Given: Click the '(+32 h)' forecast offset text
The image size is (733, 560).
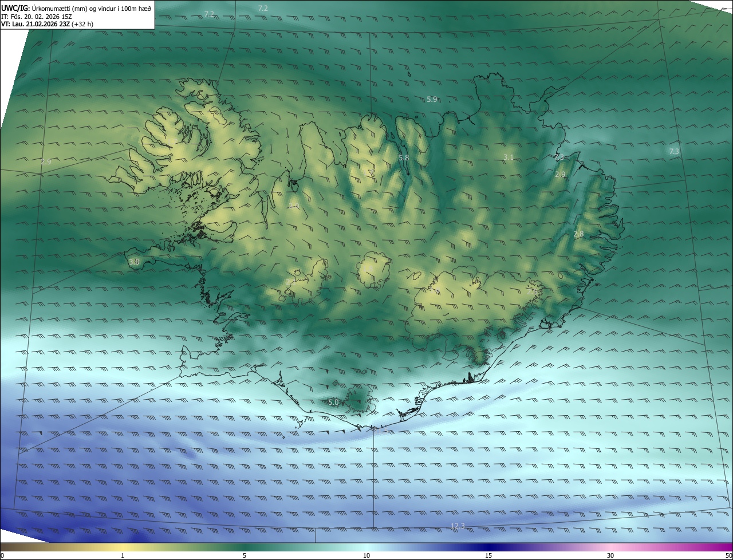Looking at the screenshot, I should point(82,24).
